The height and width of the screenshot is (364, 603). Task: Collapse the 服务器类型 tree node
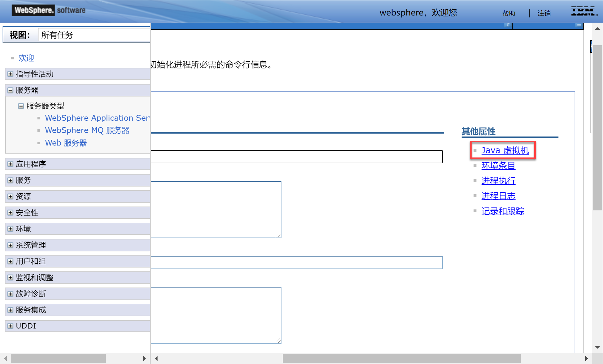pos(21,106)
